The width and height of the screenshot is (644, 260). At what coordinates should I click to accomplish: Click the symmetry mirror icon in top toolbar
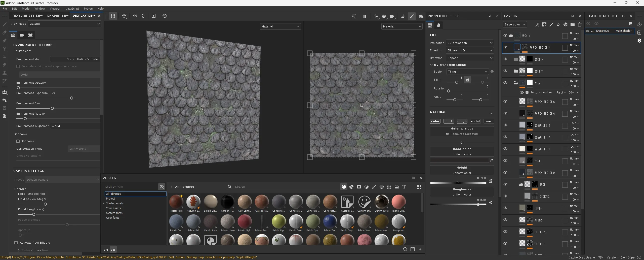pyautogui.click(x=135, y=16)
